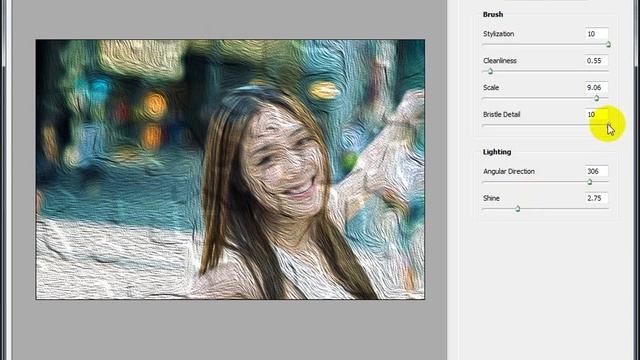Click the Shine slider handle
The width and height of the screenshot is (640, 360).
tap(518, 209)
